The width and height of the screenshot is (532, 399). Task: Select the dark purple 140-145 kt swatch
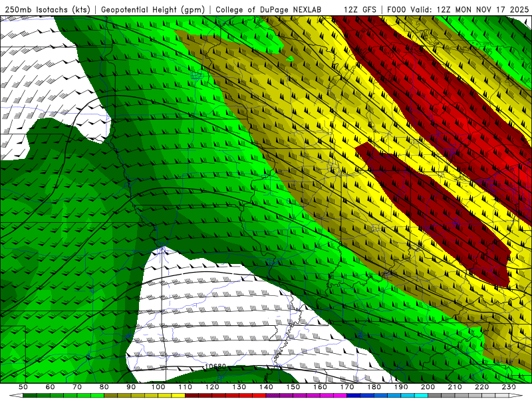(273, 395)
